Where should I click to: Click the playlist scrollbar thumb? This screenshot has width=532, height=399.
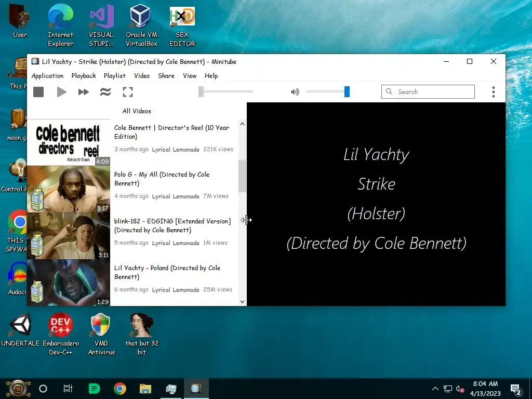(x=242, y=176)
